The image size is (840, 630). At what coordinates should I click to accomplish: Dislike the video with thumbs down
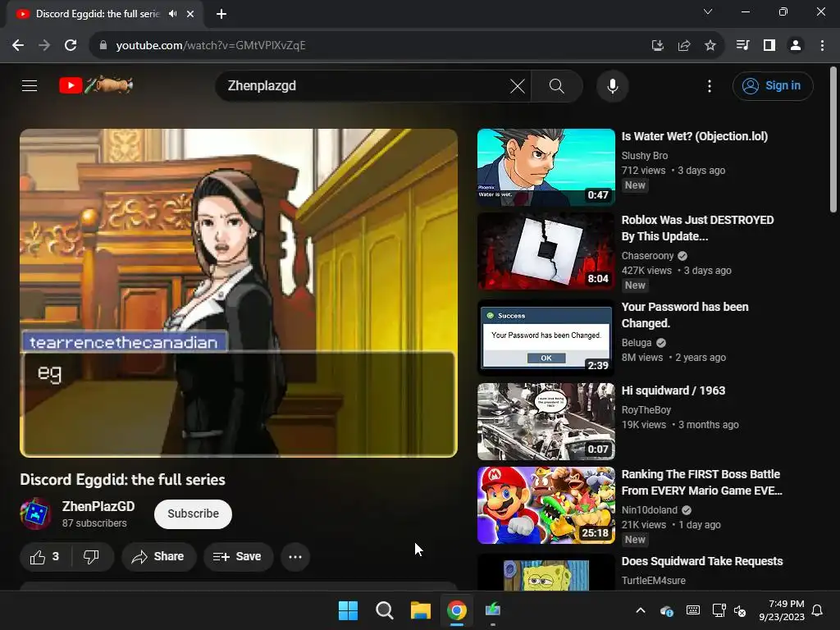[x=92, y=557]
